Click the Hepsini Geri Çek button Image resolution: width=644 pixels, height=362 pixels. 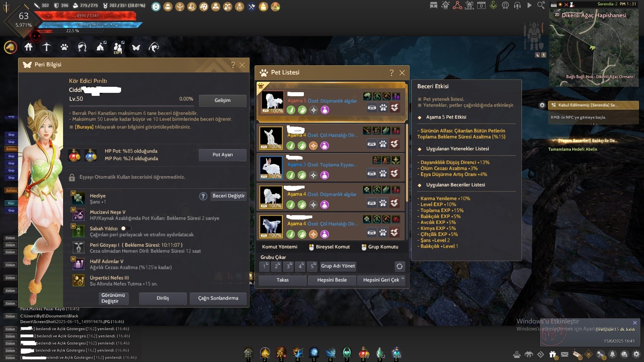tap(381, 280)
